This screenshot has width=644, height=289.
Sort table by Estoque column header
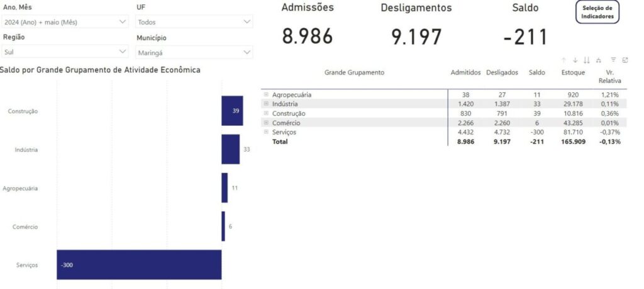(x=574, y=73)
